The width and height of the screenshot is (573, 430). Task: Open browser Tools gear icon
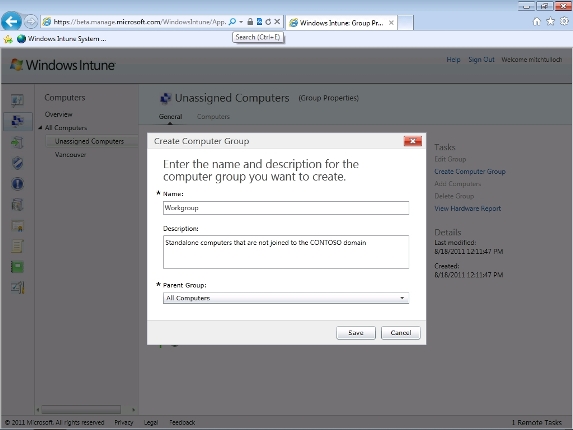click(564, 22)
